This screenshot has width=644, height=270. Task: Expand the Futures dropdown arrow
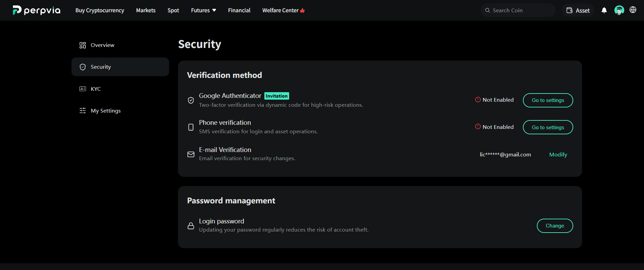[214, 10]
